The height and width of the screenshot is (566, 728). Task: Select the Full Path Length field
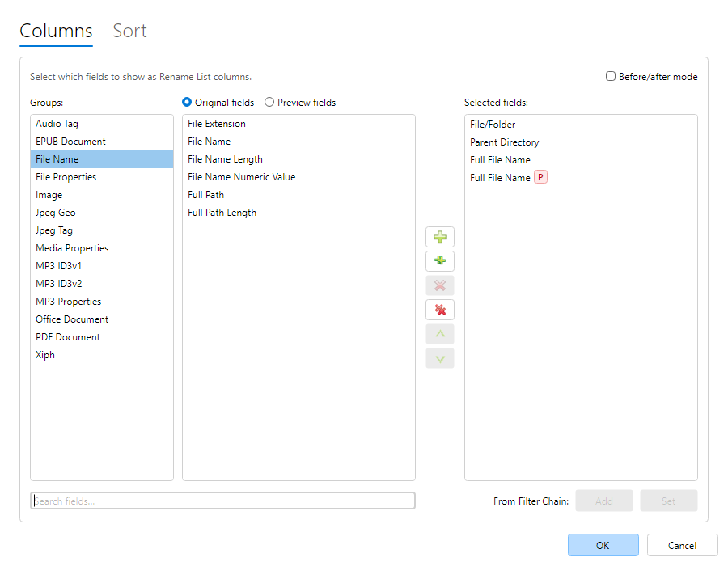pos(298,213)
